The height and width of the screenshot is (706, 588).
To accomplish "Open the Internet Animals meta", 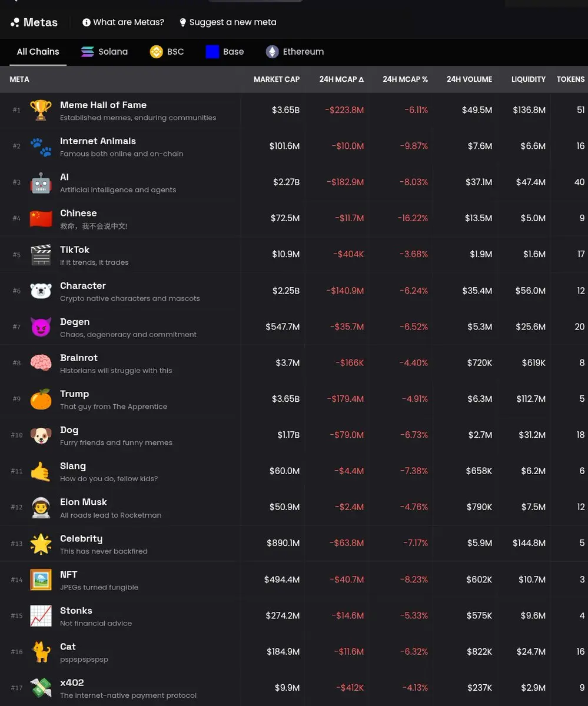I will coord(98,141).
